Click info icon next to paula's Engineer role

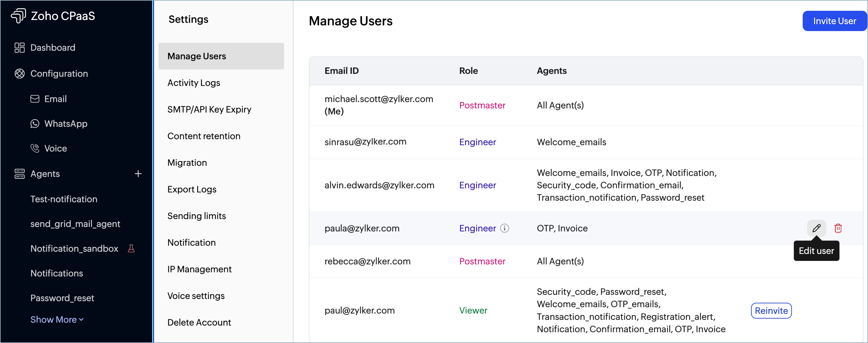tap(504, 228)
